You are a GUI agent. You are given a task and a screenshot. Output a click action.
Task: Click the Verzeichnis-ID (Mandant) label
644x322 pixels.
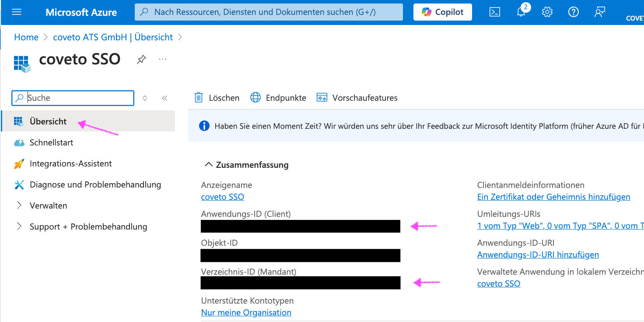click(248, 272)
